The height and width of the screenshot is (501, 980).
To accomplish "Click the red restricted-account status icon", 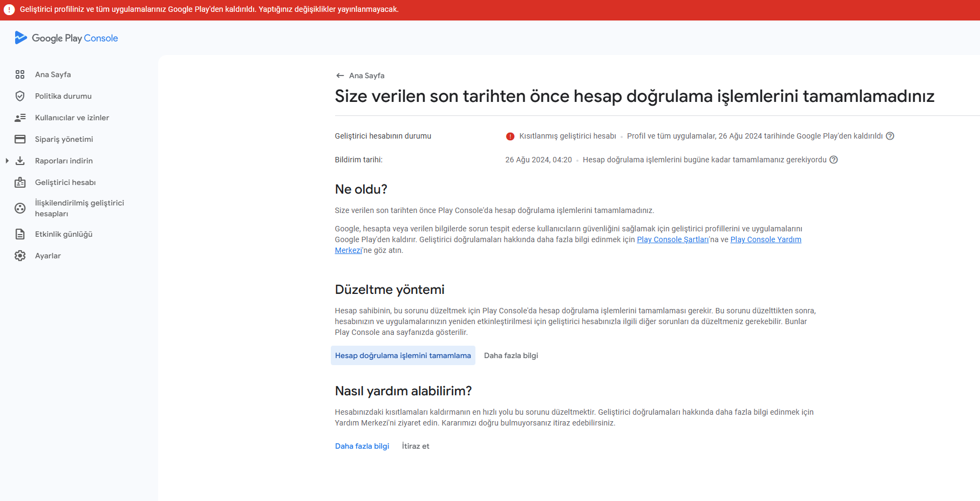I will pyautogui.click(x=510, y=136).
